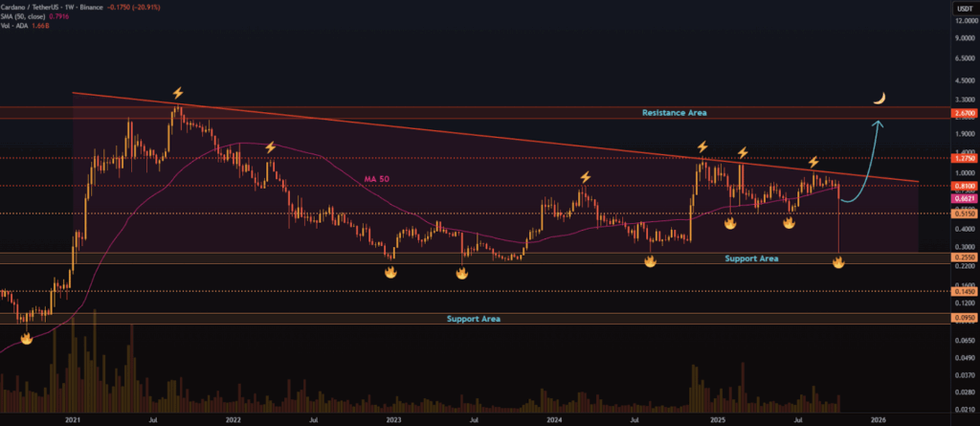Select the lowest Support Area label near 0.0950
The height and width of the screenshot is (426, 980).
click(473, 318)
